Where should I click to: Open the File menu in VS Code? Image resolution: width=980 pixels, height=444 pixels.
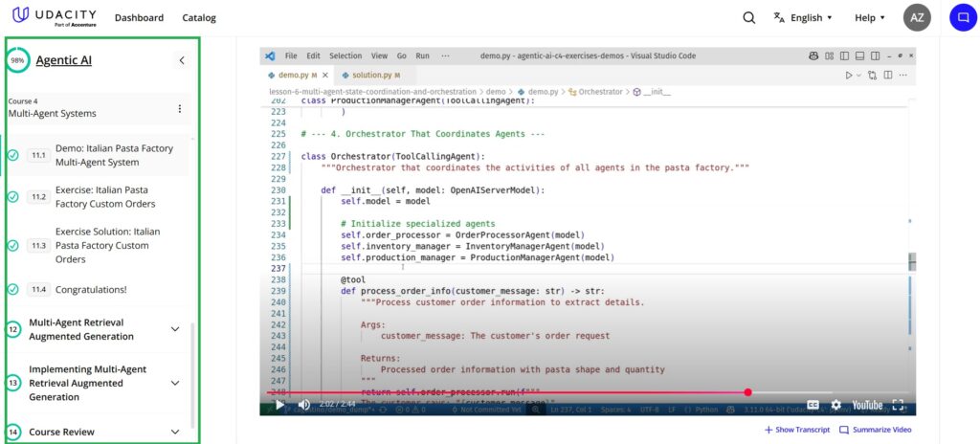point(291,55)
